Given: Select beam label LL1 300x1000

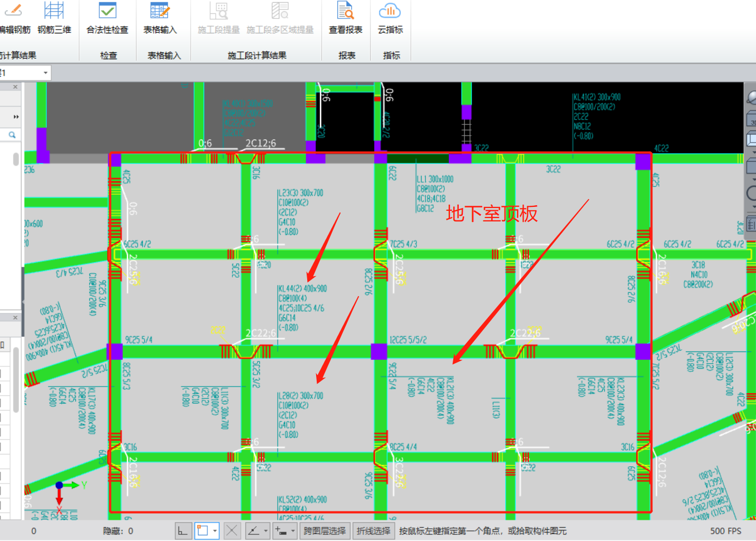Looking at the screenshot, I should tap(435, 180).
